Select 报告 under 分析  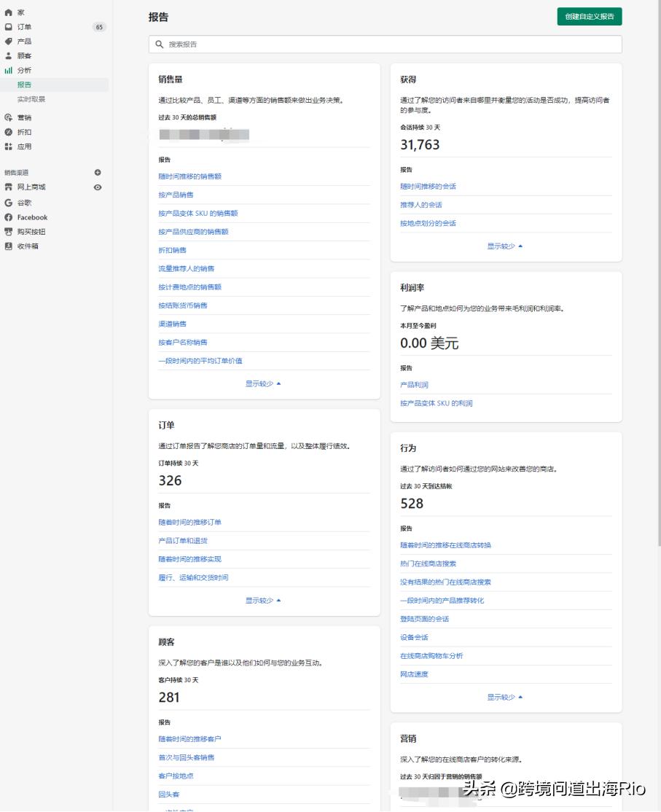(24, 85)
